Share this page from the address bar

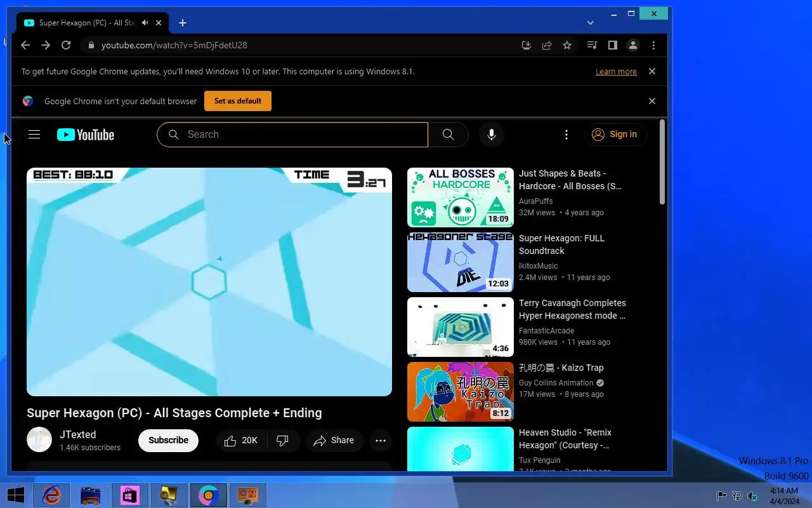(x=547, y=45)
